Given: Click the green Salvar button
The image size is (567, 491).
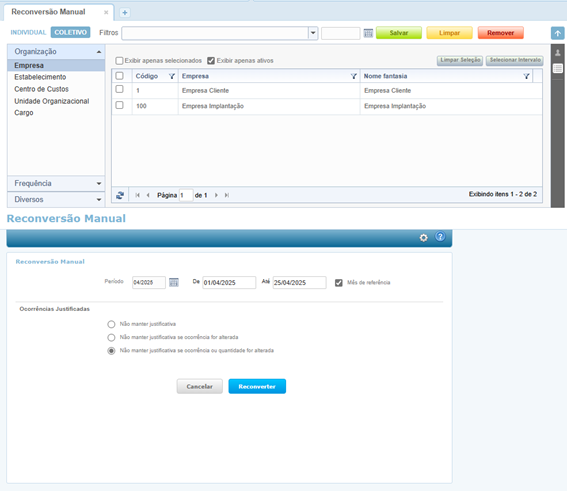Looking at the screenshot, I should tap(399, 33).
